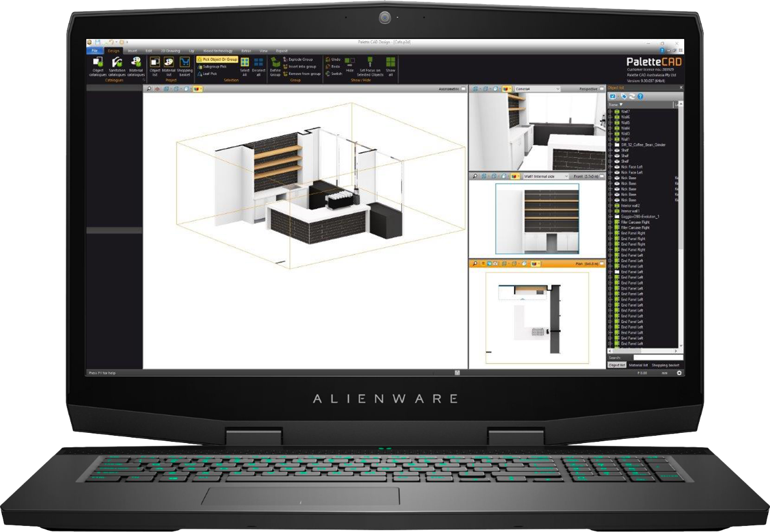The height and width of the screenshot is (532, 770).
Task: Expand the Interior wall2 node
Action: point(610,205)
